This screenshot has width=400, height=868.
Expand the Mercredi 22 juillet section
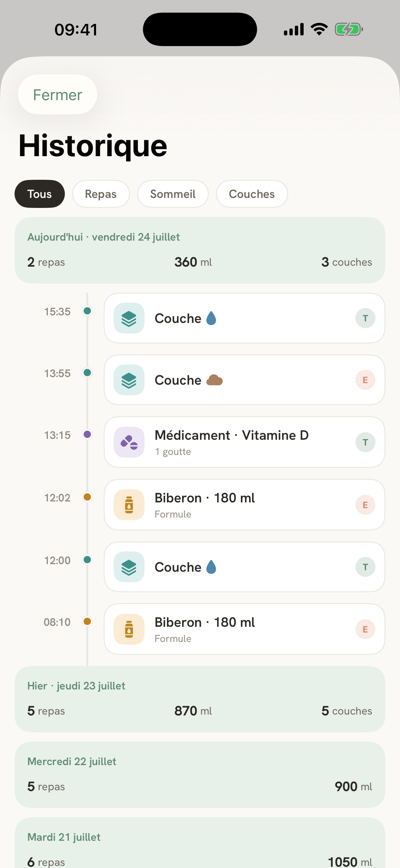(200, 774)
